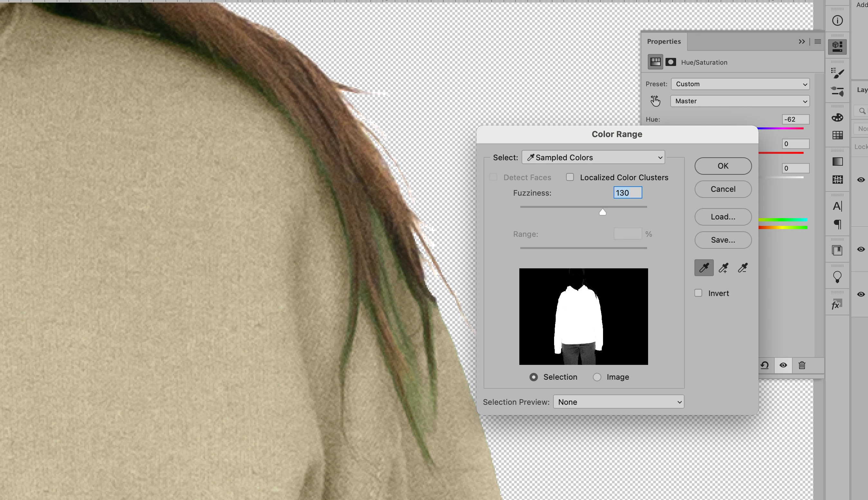Delete adjustment layer with trash icon
The width and height of the screenshot is (868, 500).
click(802, 365)
